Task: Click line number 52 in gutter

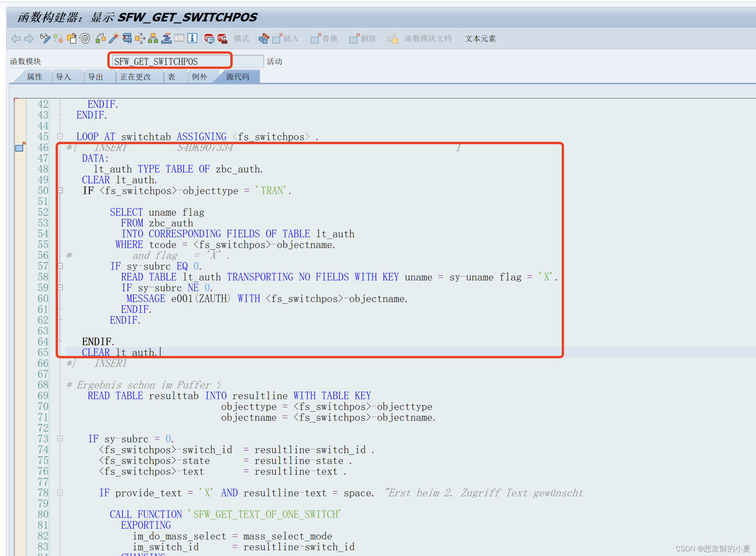Action: click(x=43, y=212)
